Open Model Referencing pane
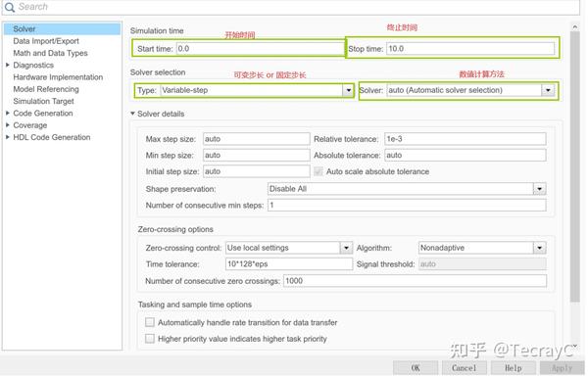Image resolution: width=588 pixels, height=376 pixels. click(46, 89)
